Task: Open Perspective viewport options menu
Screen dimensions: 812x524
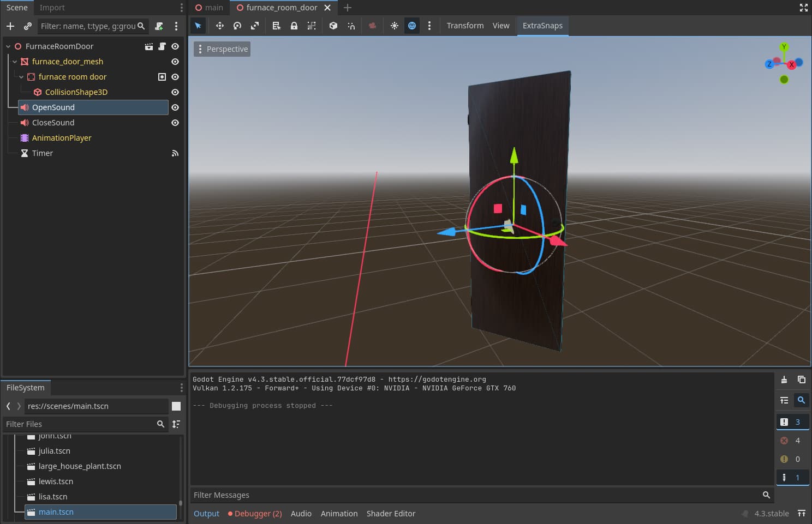Action: 222,49
